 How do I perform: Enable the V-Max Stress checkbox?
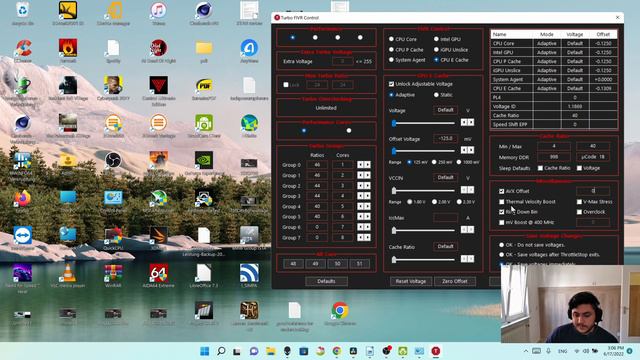[x=579, y=202]
